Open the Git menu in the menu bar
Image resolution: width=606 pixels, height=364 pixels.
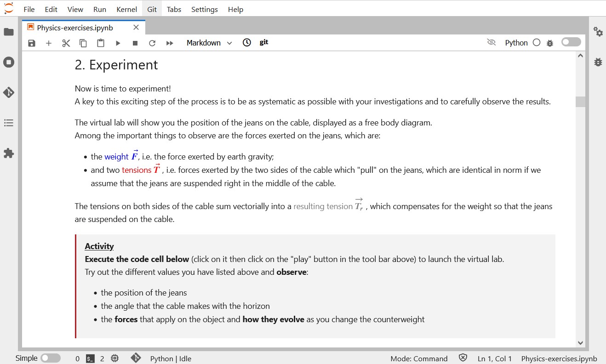coord(152,9)
